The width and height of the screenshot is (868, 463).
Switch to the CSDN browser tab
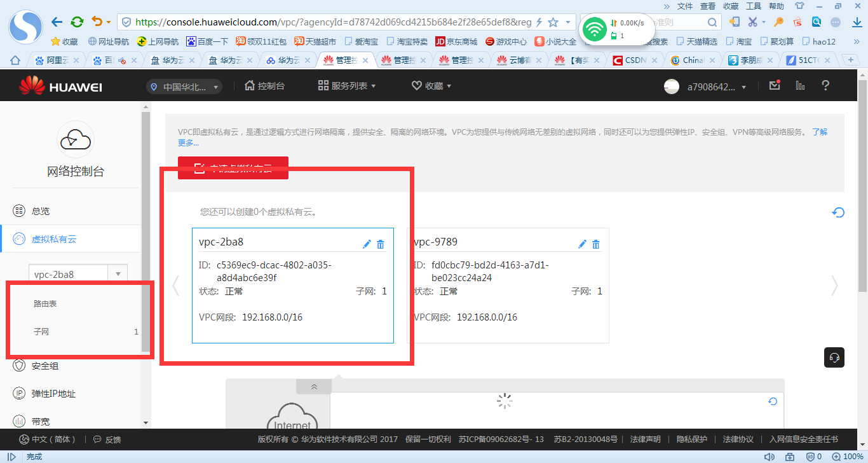pyautogui.click(x=634, y=60)
